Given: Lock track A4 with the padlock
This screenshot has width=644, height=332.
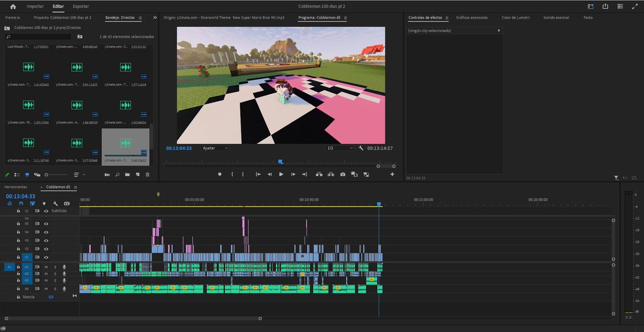Looking at the screenshot, I should pyautogui.click(x=19, y=289).
